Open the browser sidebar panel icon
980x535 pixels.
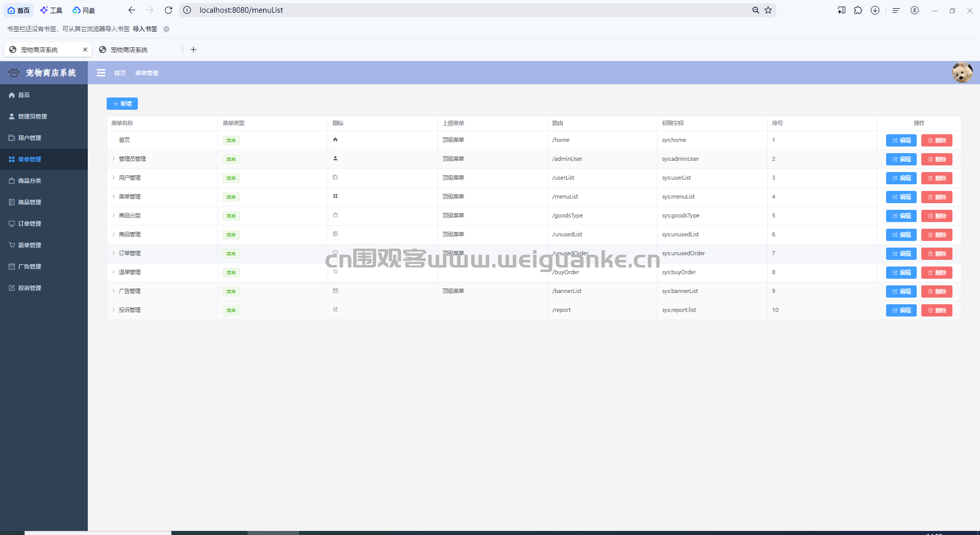pyautogui.click(x=842, y=10)
